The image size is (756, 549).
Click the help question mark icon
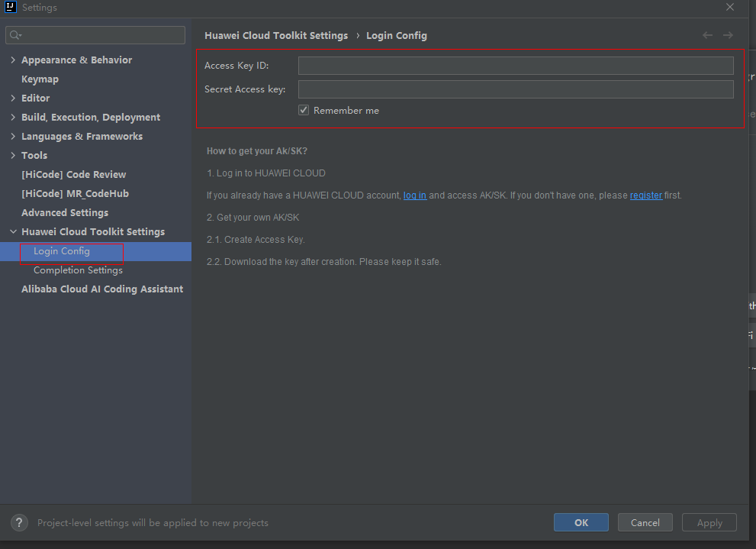[x=20, y=523]
